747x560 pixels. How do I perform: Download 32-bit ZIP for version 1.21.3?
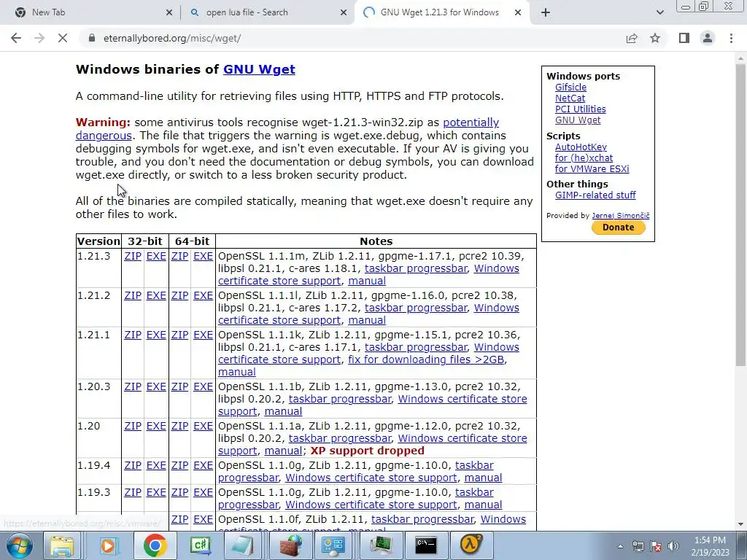tap(133, 256)
